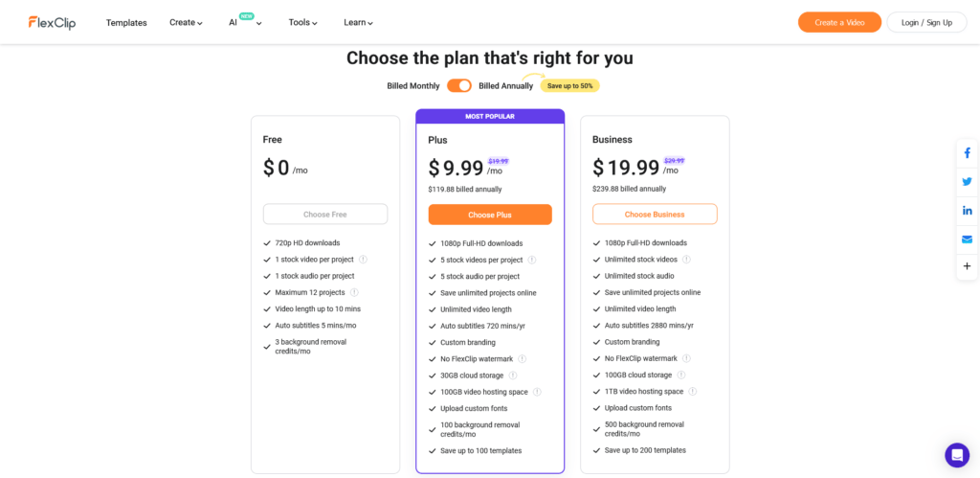Open the Templates menu item

126,23
